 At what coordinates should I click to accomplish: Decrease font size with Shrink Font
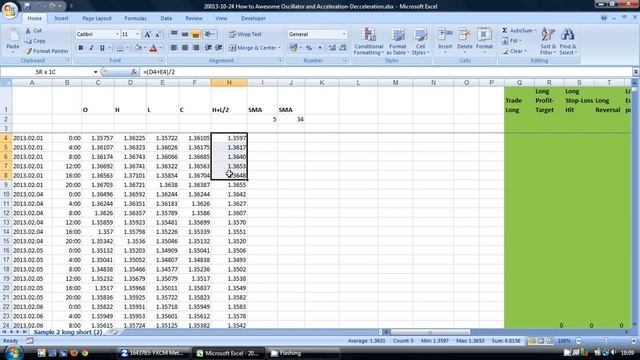coord(158,34)
